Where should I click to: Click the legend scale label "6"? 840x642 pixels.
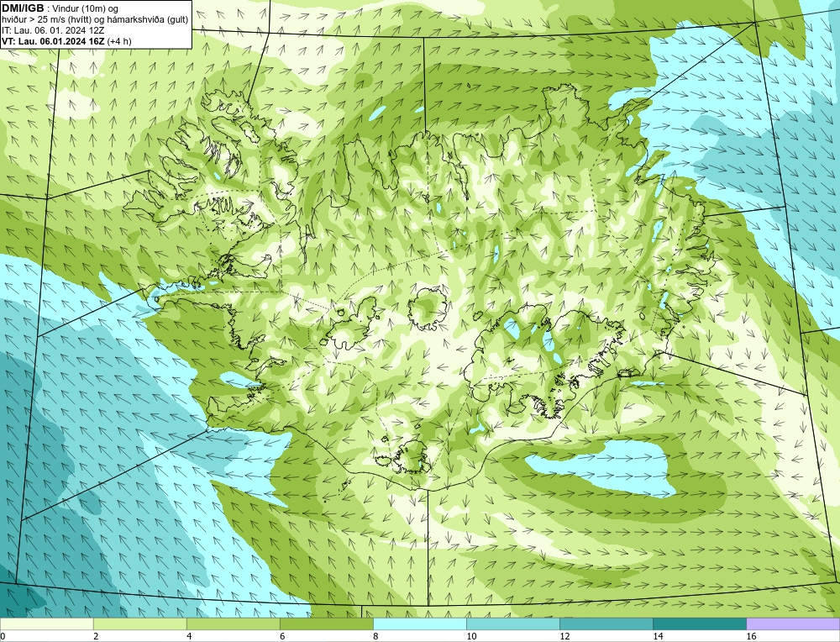tap(282, 636)
